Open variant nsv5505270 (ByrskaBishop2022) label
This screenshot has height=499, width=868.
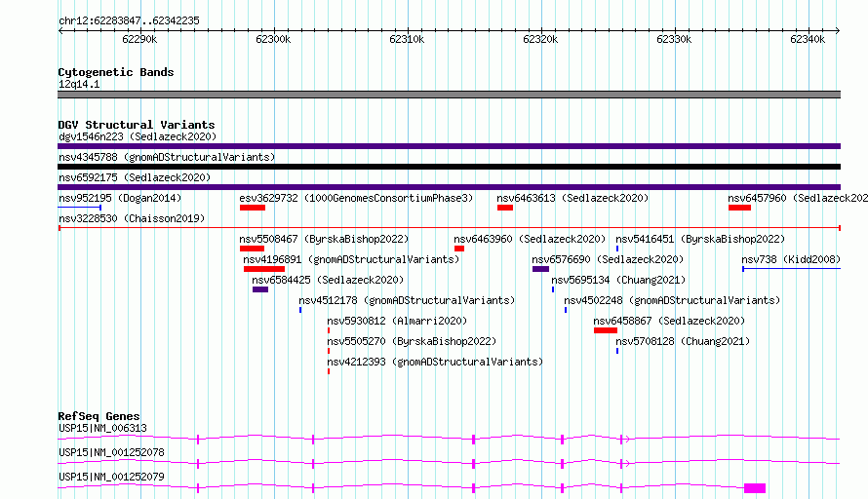click(412, 341)
